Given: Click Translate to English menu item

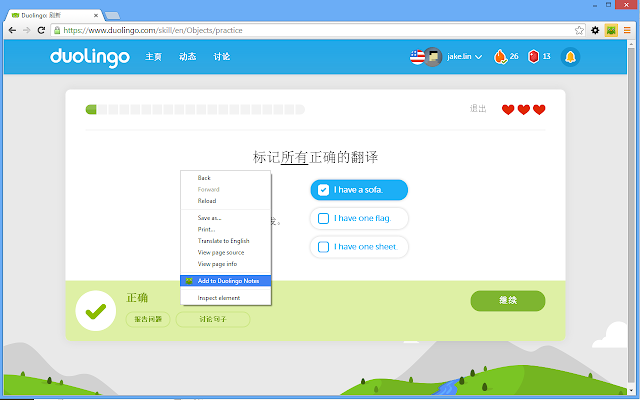Looking at the screenshot, I should [225, 241].
